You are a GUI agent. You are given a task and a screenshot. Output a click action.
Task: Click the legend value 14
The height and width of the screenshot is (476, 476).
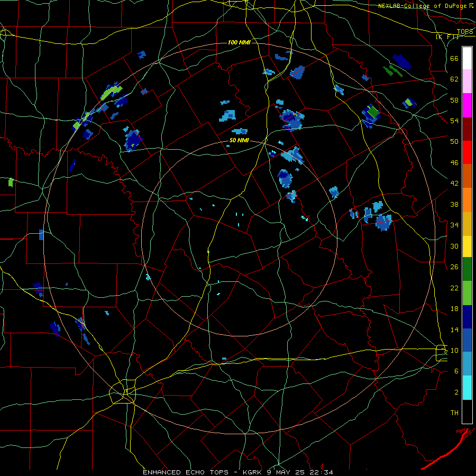click(x=454, y=329)
